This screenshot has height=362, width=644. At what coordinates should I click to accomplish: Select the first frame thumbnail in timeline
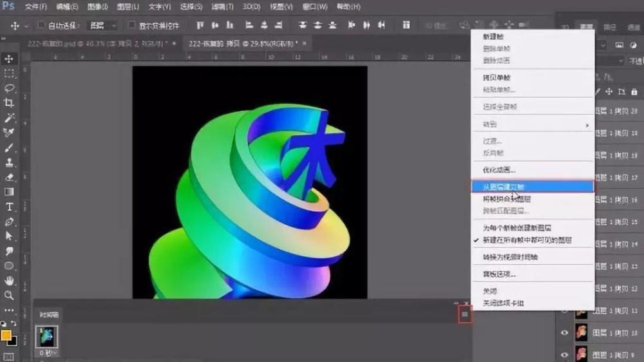(46, 337)
